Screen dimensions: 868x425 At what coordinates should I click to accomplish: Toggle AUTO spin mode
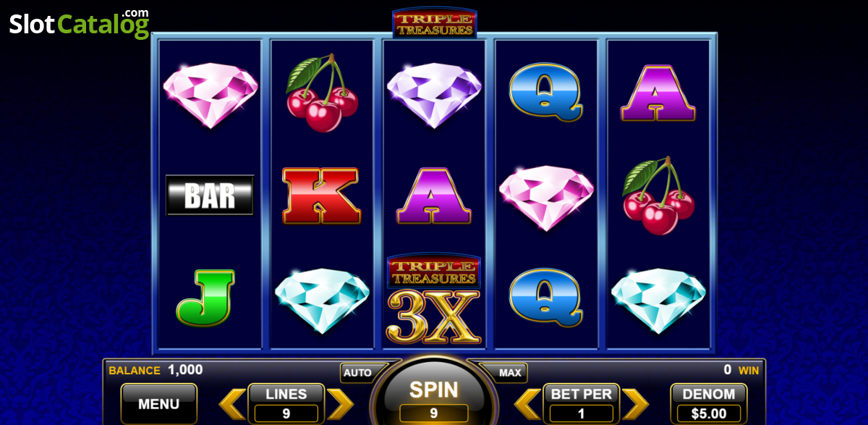357,373
